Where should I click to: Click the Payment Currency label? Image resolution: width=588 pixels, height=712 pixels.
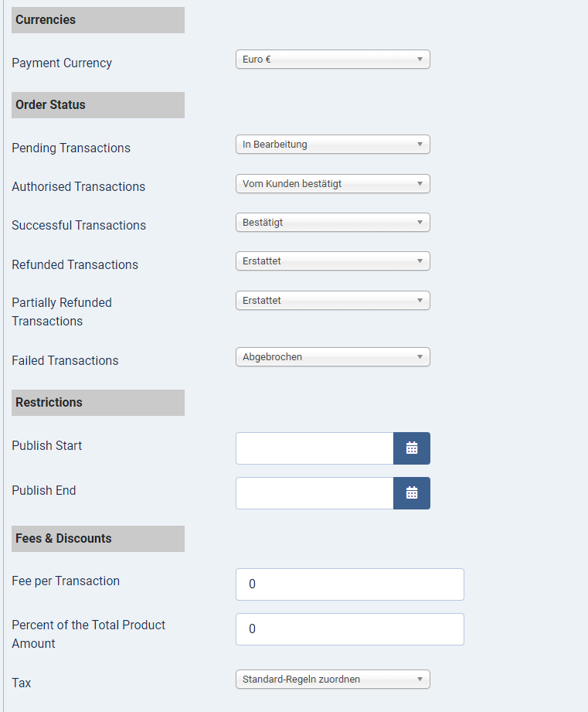point(62,63)
